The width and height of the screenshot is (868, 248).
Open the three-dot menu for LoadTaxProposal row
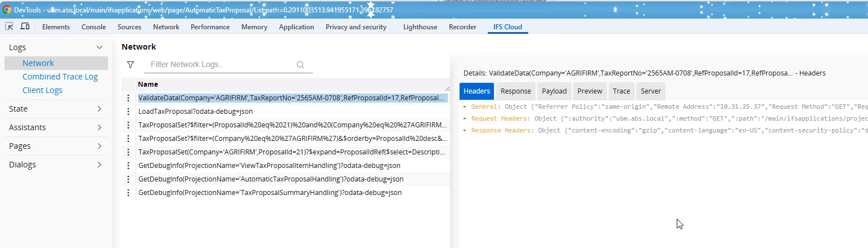[x=128, y=112]
